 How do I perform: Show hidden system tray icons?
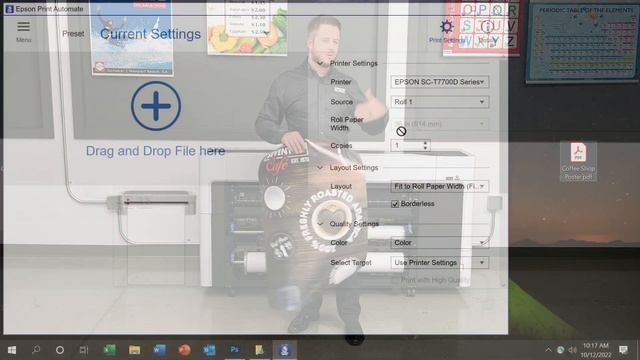point(548,350)
